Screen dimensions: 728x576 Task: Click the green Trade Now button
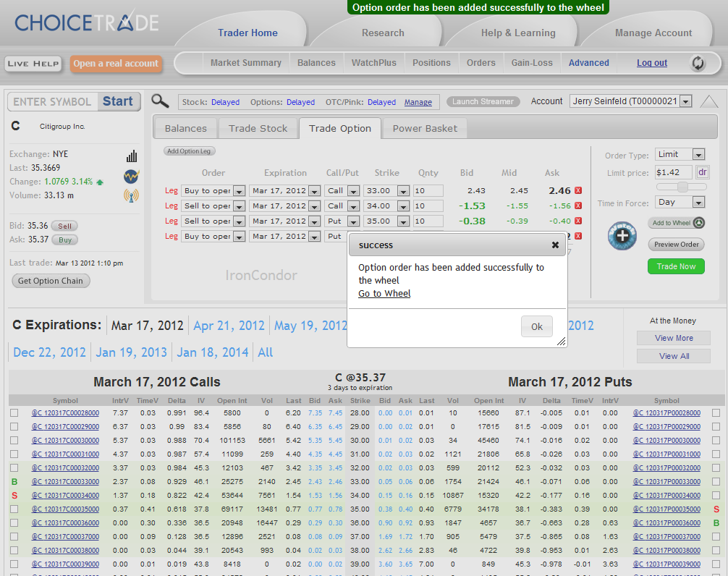tap(676, 266)
